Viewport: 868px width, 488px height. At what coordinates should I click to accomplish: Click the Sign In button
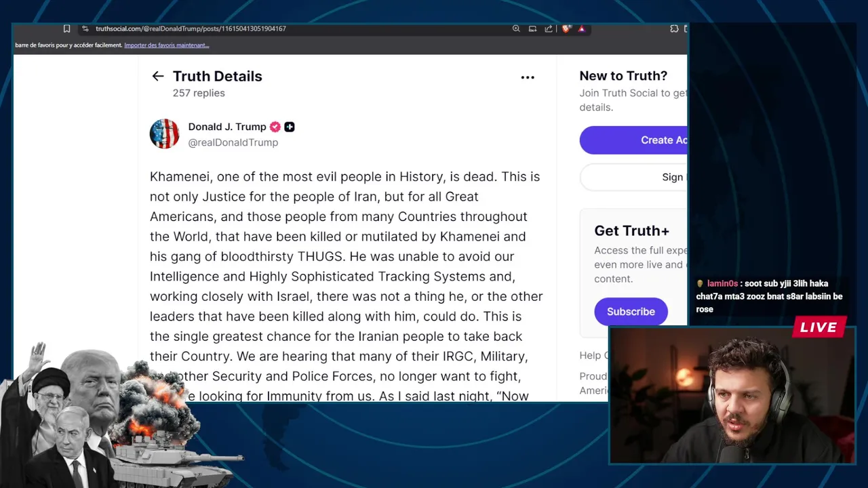[x=633, y=177]
